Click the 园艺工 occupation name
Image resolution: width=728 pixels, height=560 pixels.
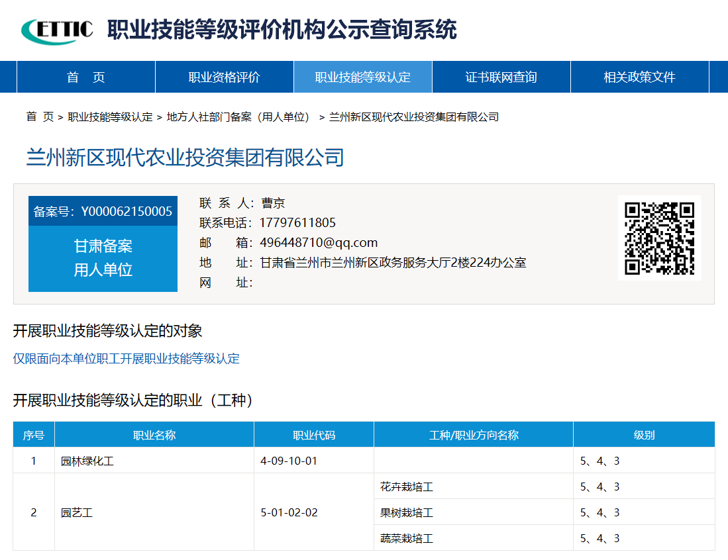(x=75, y=512)
